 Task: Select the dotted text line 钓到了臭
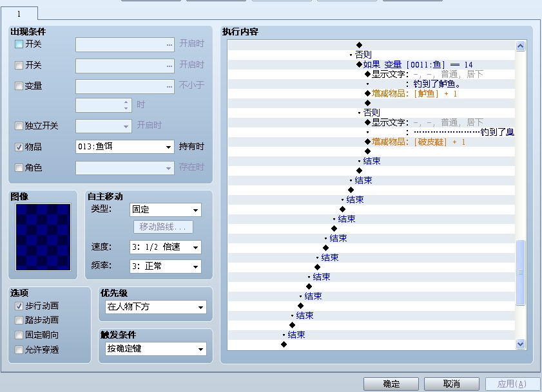click(464, 133)
